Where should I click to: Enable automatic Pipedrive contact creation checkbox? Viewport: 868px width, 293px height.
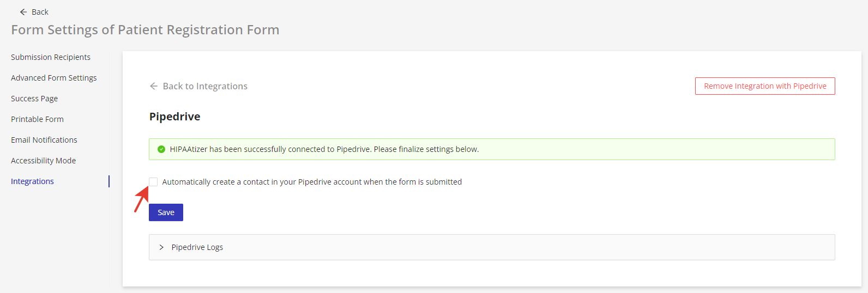pos(153,182)
